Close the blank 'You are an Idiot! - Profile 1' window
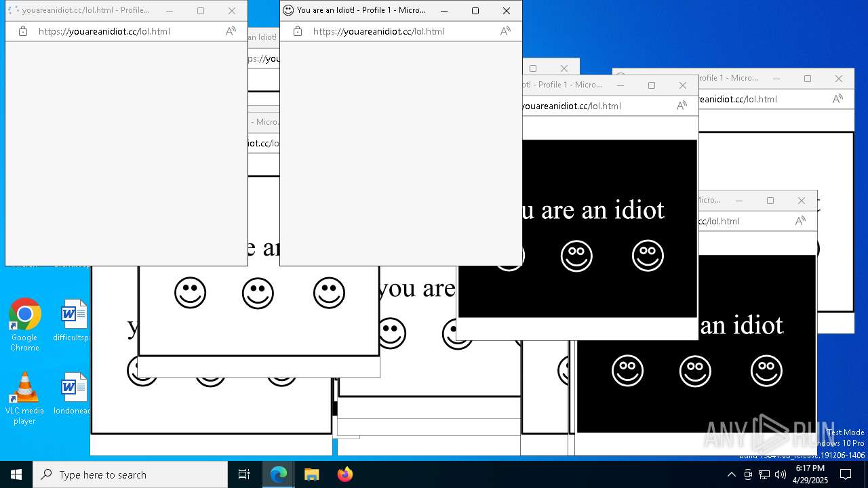 [507, 11]
